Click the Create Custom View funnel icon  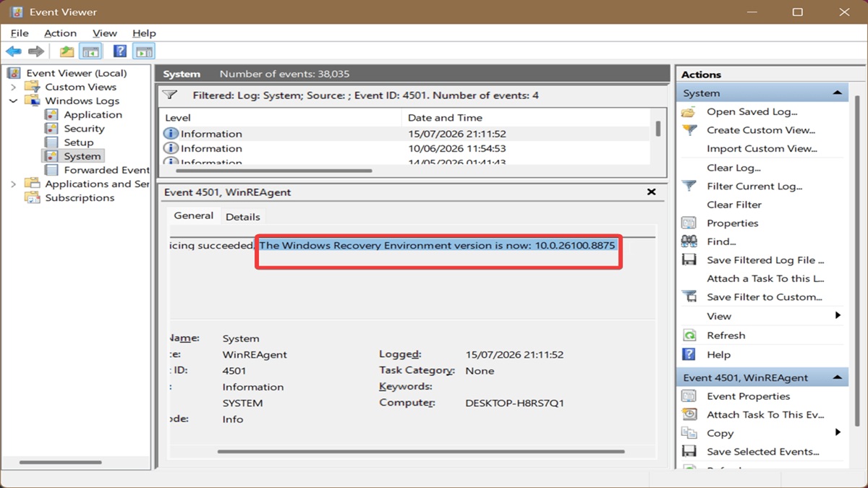[689, 130]
